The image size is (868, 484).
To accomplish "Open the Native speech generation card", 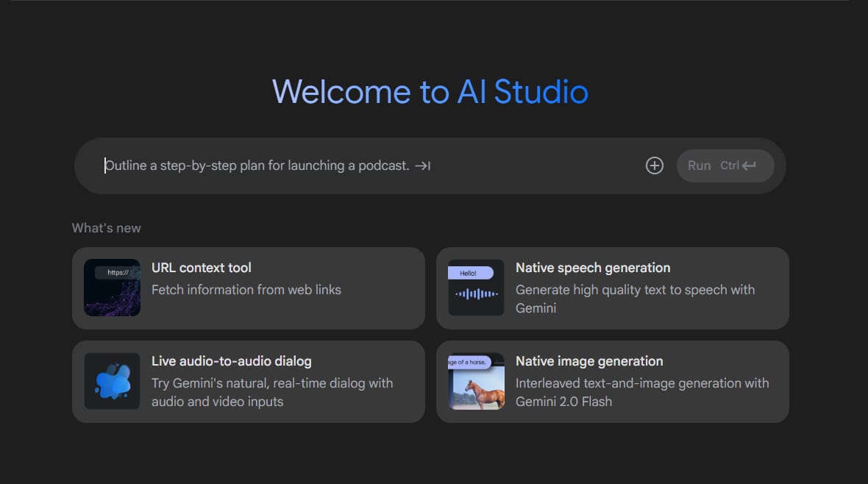I will click(613, 288).
